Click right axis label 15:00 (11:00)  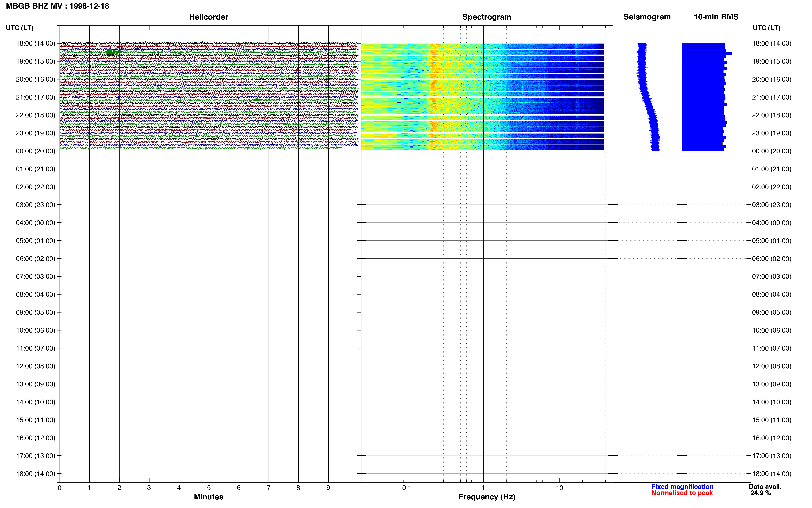pyautogui.click(x=772, y=420)
